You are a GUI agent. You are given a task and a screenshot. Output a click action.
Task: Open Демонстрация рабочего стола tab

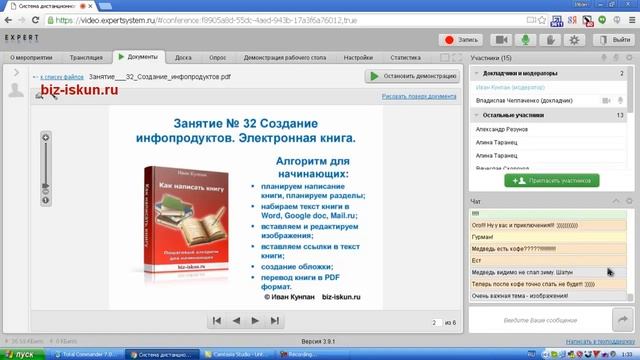(285, 58)
